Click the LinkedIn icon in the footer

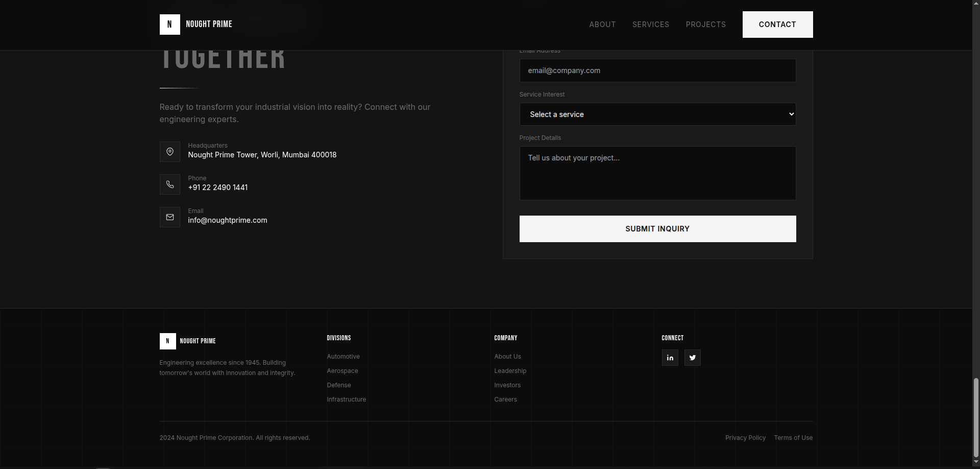[x=670, y=358]
